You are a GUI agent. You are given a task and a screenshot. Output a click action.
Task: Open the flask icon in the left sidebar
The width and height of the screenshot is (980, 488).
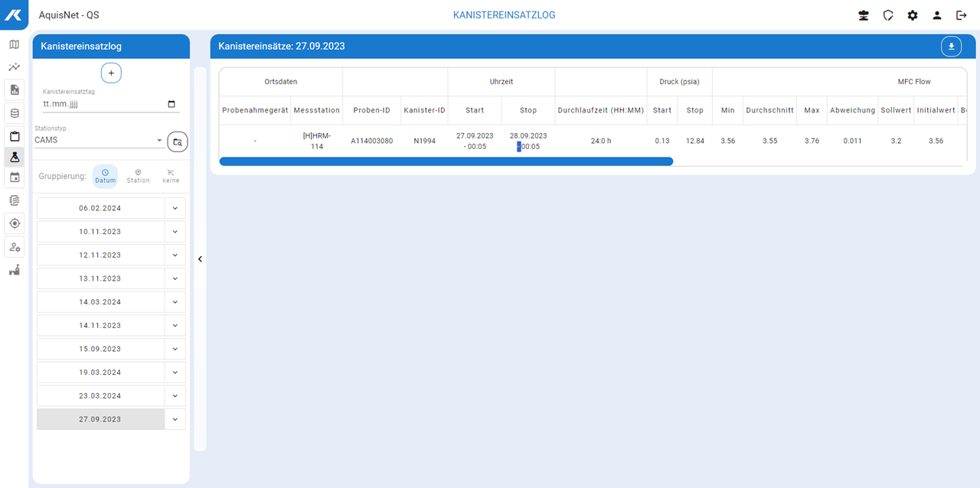[x=14, y=157]
